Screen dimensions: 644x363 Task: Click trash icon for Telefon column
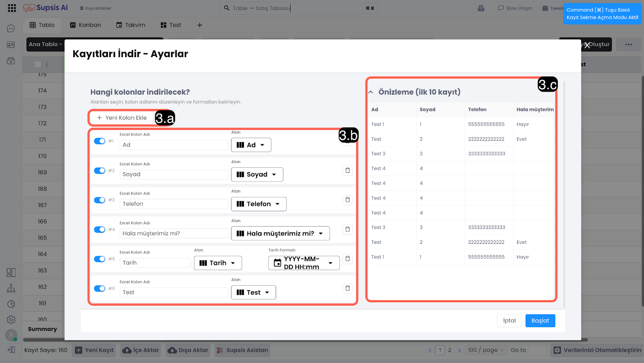[x=347, y=200]
